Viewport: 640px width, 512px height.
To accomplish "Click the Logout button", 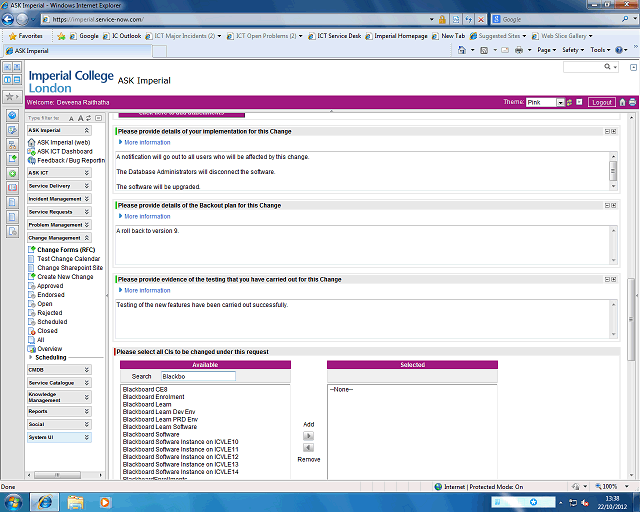I will click(x=601, y=102).
